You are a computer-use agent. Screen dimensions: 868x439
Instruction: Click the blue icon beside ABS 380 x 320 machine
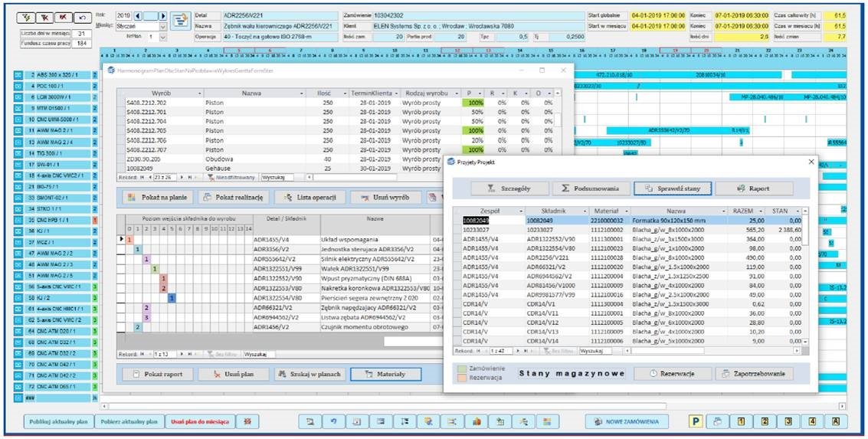pos(19,75)
